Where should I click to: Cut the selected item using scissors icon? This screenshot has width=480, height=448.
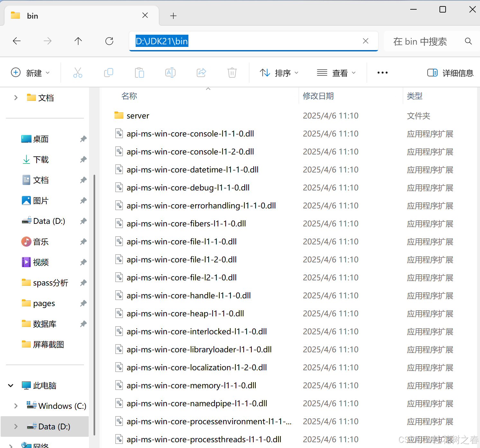pos(78,72)
